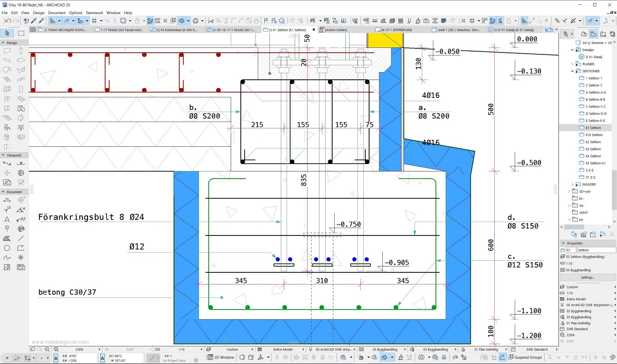Expand the FASADER section in panel

572,184
